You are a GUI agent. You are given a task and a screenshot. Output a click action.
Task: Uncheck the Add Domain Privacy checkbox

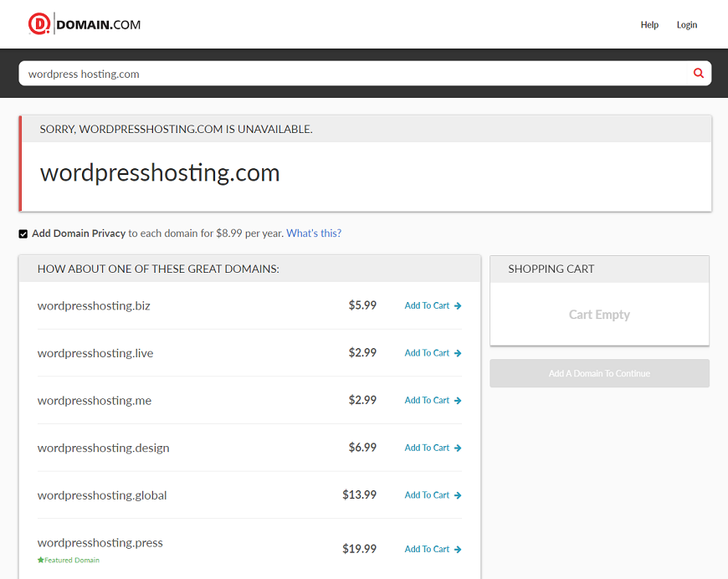23,233
